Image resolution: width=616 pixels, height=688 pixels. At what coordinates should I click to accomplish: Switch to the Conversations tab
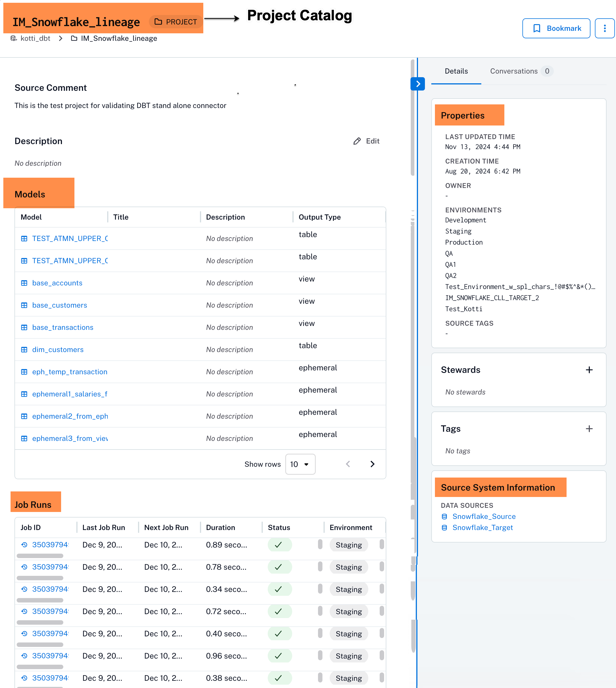tap(521, 71)
